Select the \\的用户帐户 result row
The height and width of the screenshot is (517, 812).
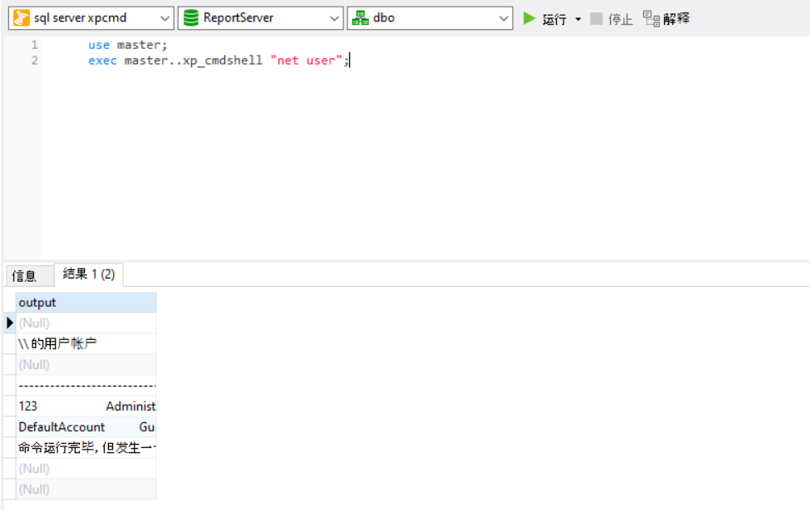click(86, 344)
